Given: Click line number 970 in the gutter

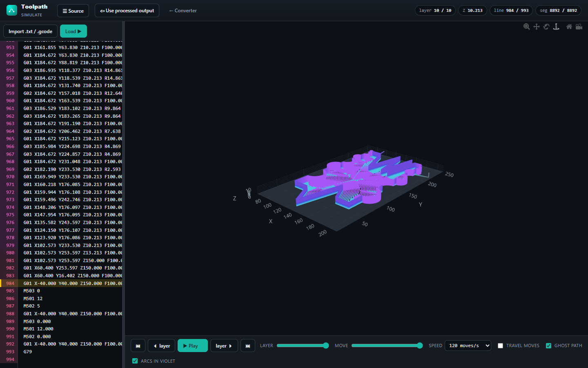Looking at the screenshot, I should (10, 177).
